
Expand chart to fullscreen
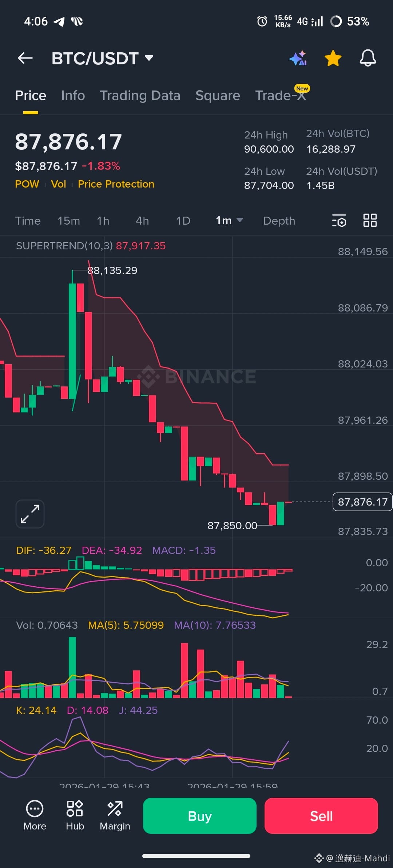point(30,514)
